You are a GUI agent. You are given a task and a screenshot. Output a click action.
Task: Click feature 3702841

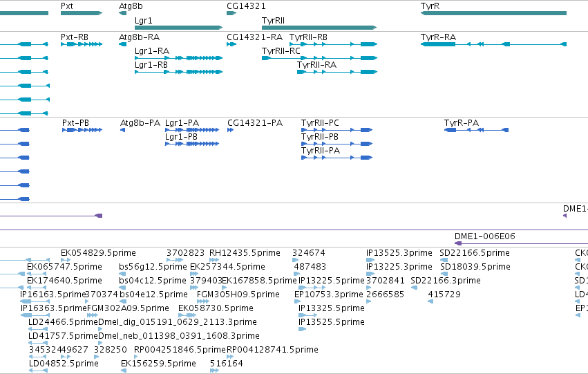[x=369, y=288]
